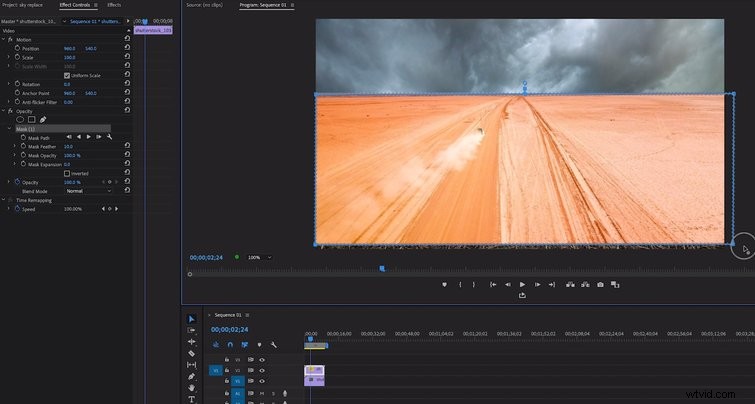Add a marker in the timeline header
This screenshot has height=404, width=755.
[259, 345]
